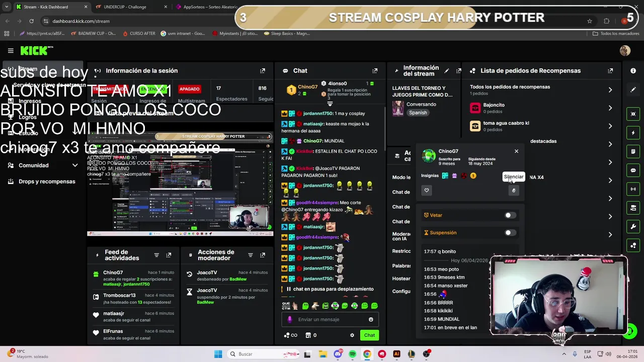Open Windows Start menu
The width and height of the screenshot is (644, 362).
218,354
